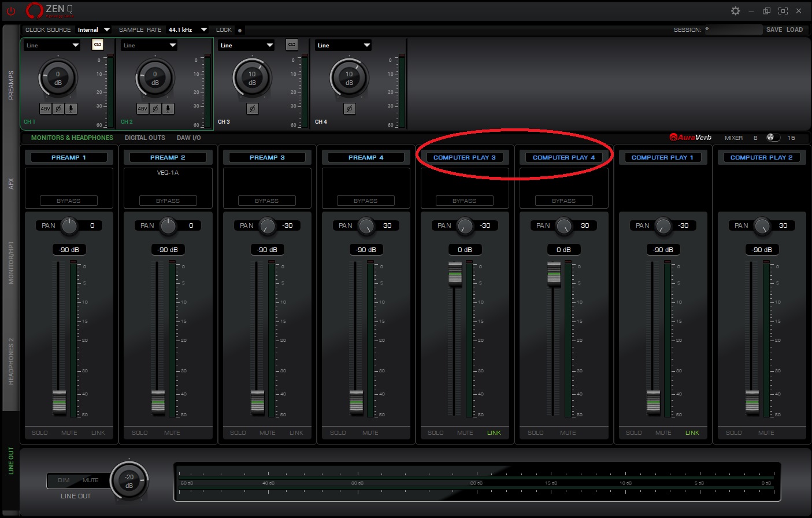The width and height of the screenshot is (812, 518).
Task: Bypass effects on PREAMP 2 channel
Action: [x=168, y=201]
